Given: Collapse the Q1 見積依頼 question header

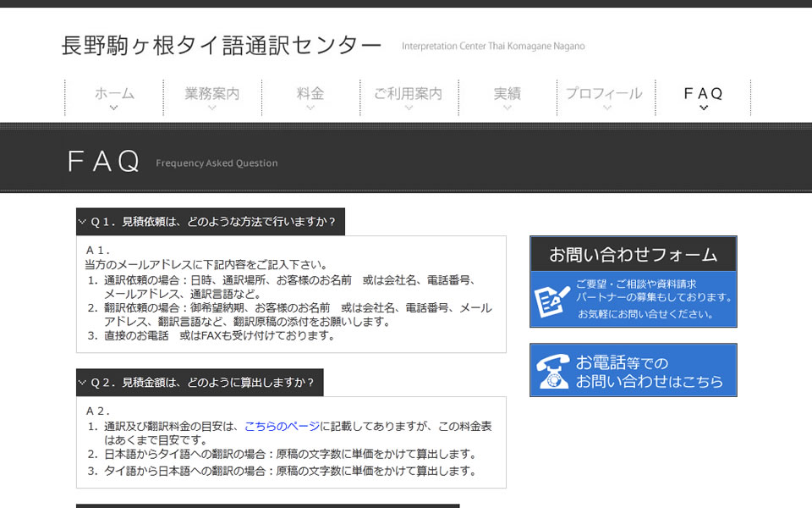Looking at the screenshot, I should (x=211, y=222).
